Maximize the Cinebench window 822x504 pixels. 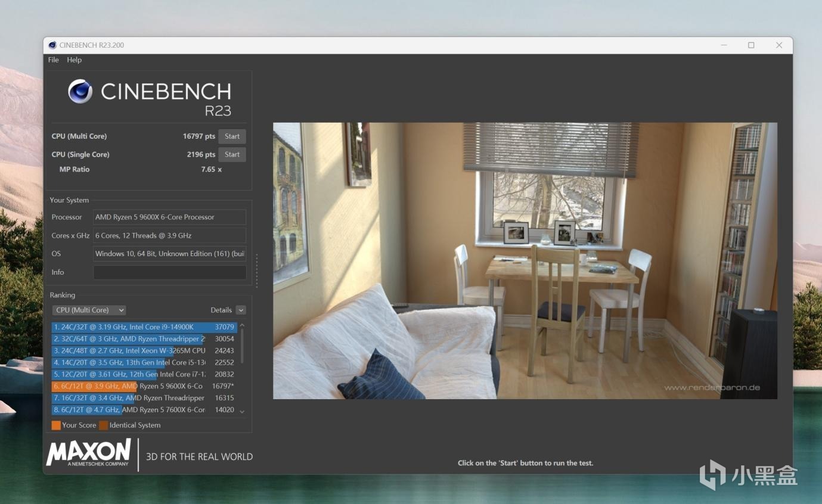[751, 45]
